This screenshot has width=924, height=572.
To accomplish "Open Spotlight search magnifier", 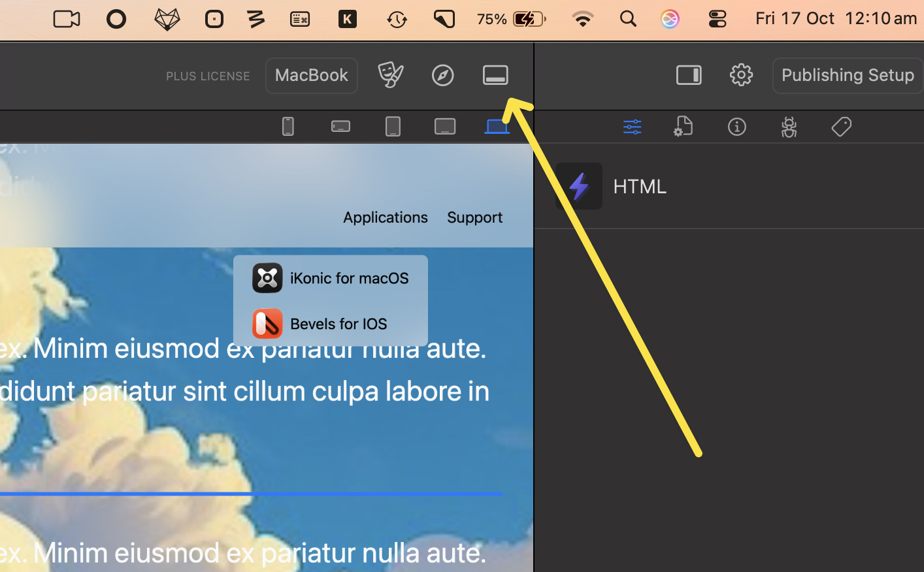I will click(628, 19).
